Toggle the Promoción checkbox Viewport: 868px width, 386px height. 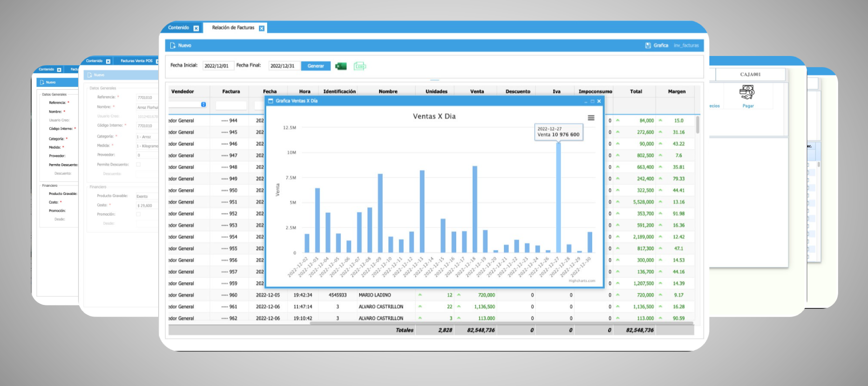click(x=138, y=214)
